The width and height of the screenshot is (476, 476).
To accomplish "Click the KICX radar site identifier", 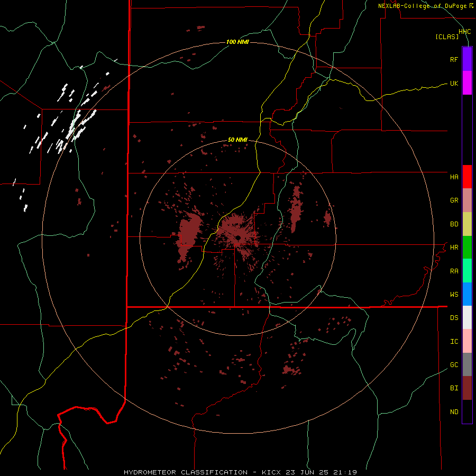I will [x=271, y=472].
